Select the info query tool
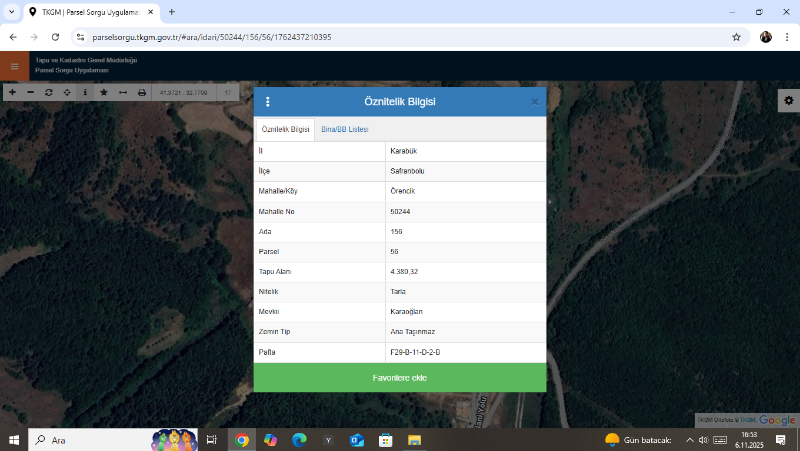 [x=85, y=92]
